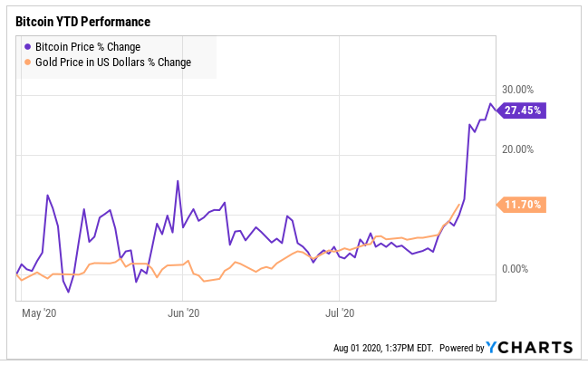The width and height of the screenshot is (588, 365).
Task: Click the orange Gold legend dot
Action: tap(28, 62)
